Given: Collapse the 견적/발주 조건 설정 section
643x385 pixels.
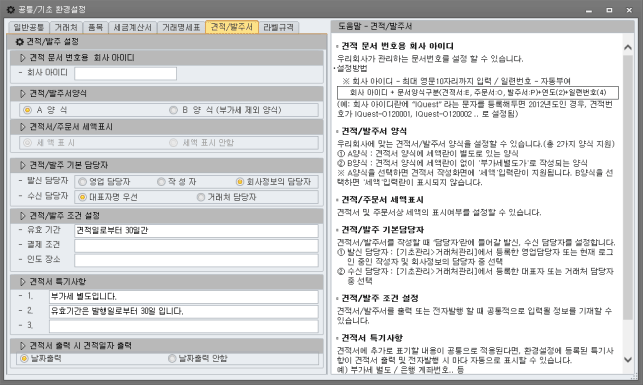Looking at the screenshot, I should click(23, 216).
